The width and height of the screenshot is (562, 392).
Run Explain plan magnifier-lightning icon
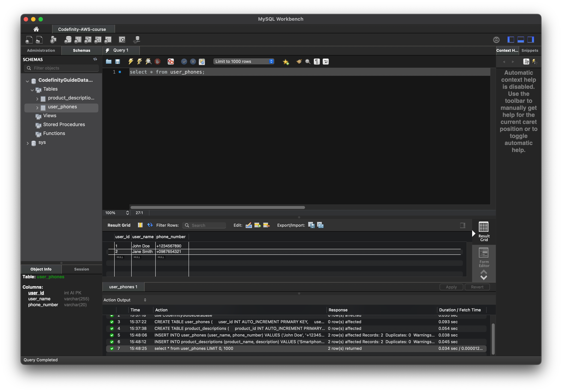coord(148,61)
